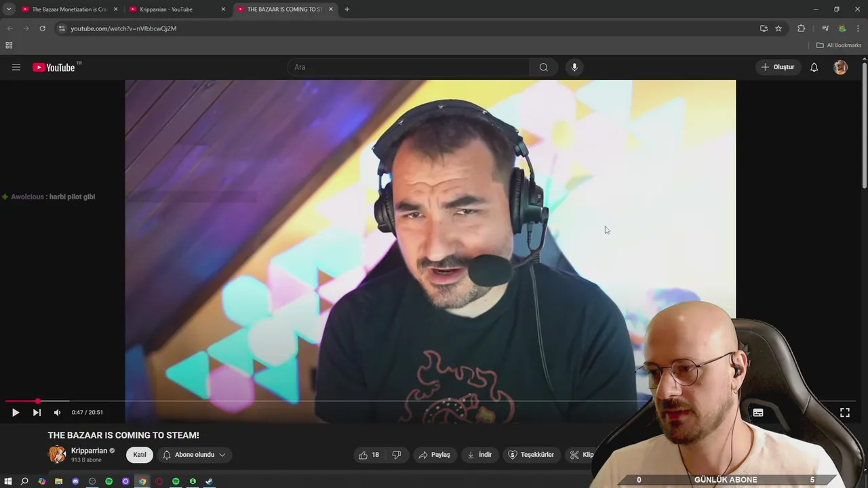The height and width of the screenshot is (488, 868).
Task: Close The Bazaar Monetization tab
Action: click(x=115, y=9)
